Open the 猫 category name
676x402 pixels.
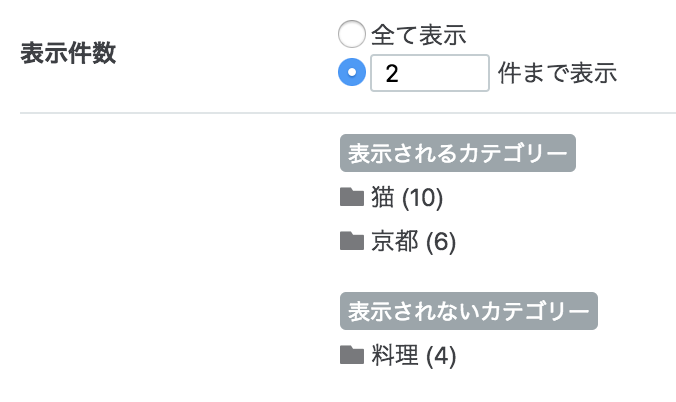[x=382, y=197]
